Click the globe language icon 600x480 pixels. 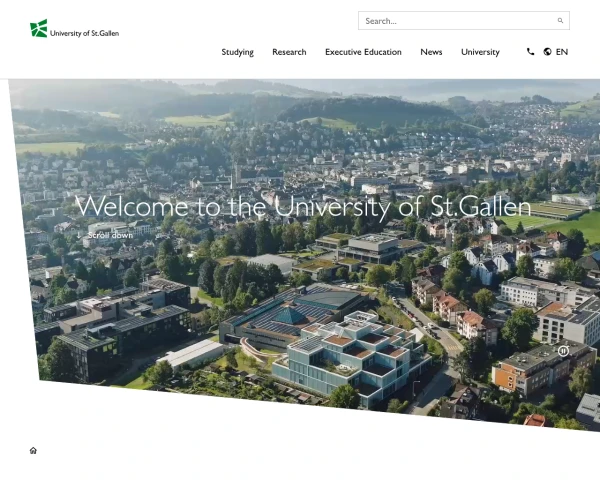click(548, 52)
